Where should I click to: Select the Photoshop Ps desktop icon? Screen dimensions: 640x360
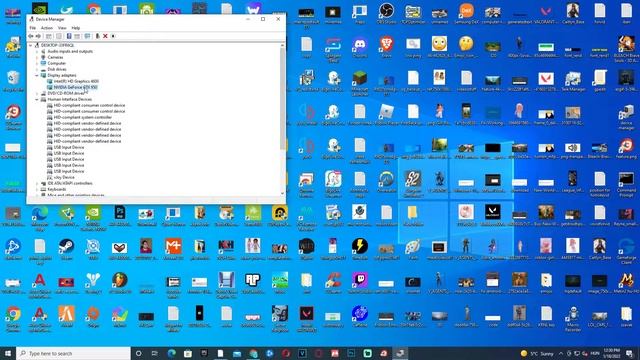120,216
